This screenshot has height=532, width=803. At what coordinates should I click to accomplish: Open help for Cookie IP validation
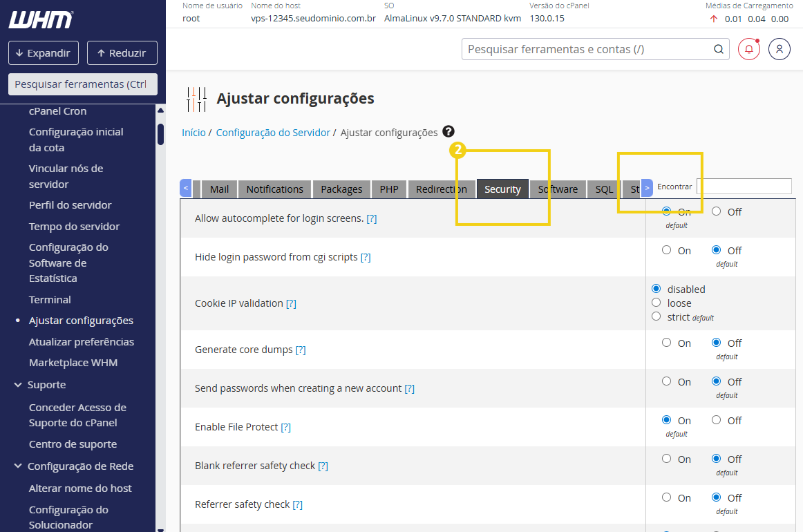pos(290,303)
